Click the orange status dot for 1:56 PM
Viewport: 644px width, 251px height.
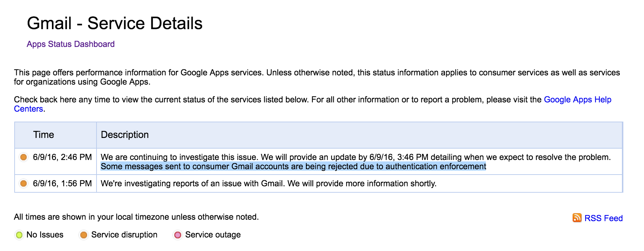[x=24, y=183]
